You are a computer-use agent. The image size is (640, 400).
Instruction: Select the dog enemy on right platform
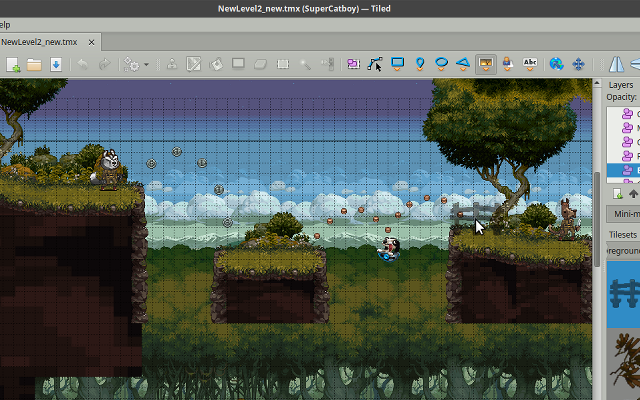pos(566,219)
